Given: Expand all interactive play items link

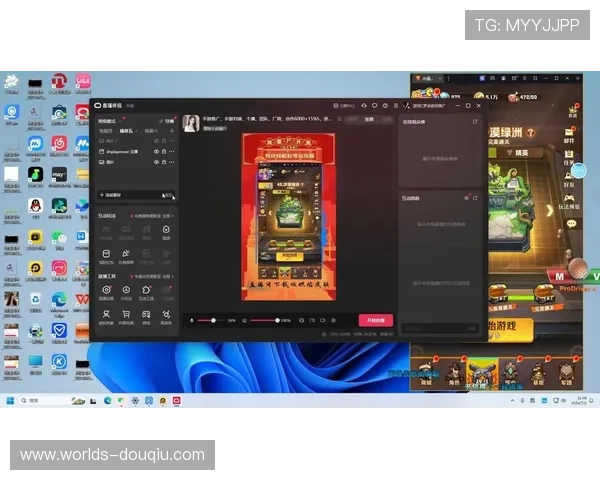Looking at the screenshot, I should (x=168, y=216).
